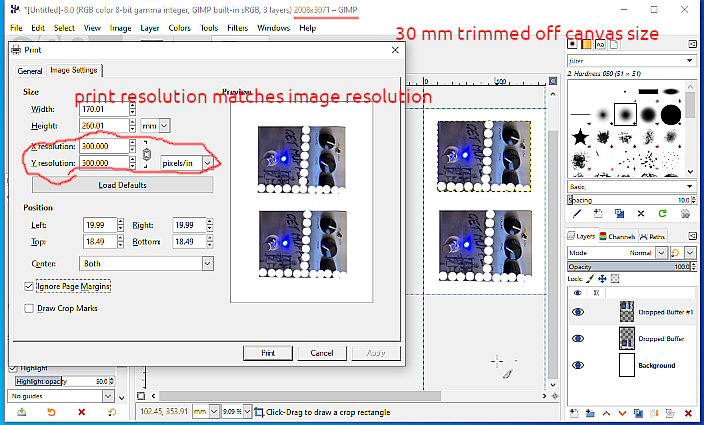Hide the Dropped Buffer #1 layer

coord(578,312)
